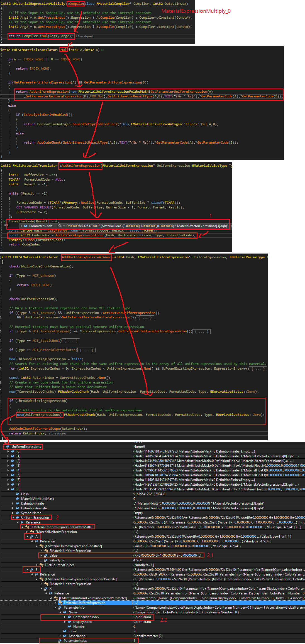Click the DefinitionAnalytic field icon

17,508
